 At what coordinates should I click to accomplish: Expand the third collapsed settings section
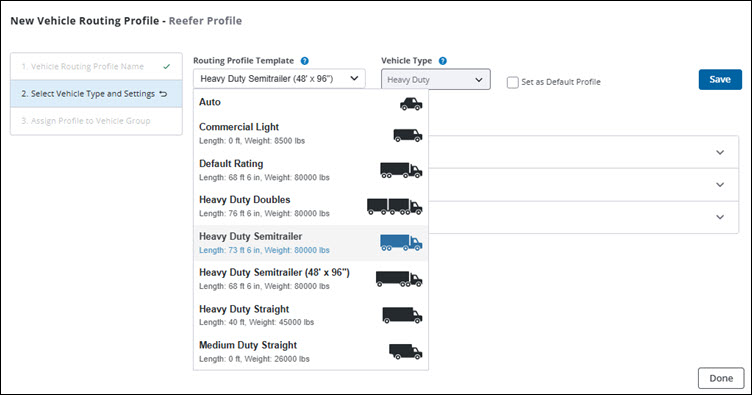tap(720, 217)
